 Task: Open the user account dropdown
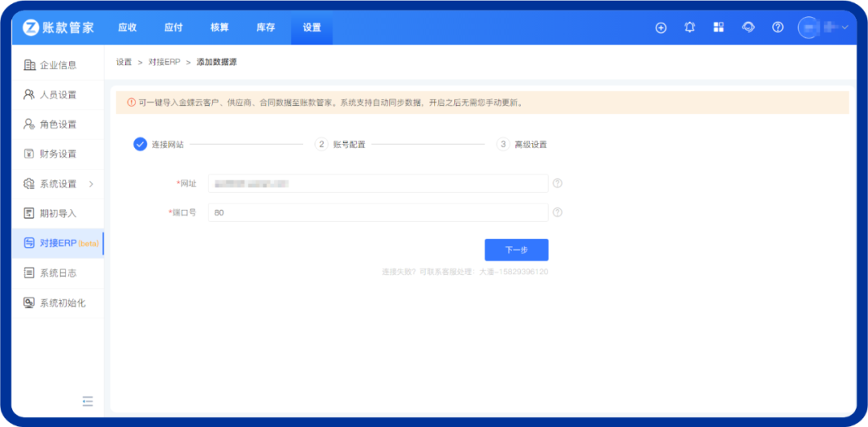pyautogui.click(x=823, y=27)
